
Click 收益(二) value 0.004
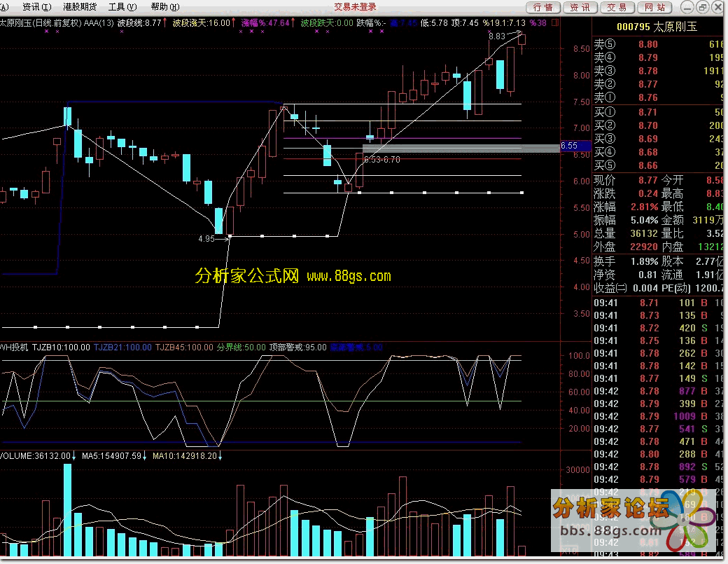[645, 289]
